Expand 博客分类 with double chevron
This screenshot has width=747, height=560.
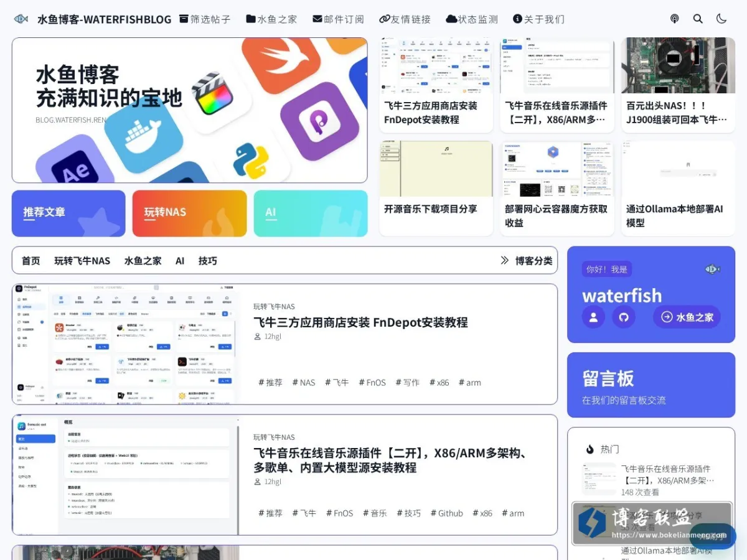(x=526, y=261)
